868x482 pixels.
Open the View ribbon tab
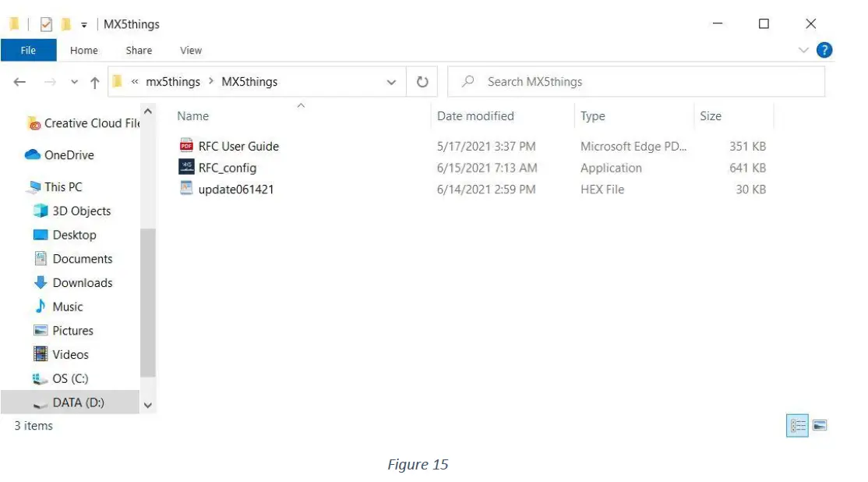[191, 51]
